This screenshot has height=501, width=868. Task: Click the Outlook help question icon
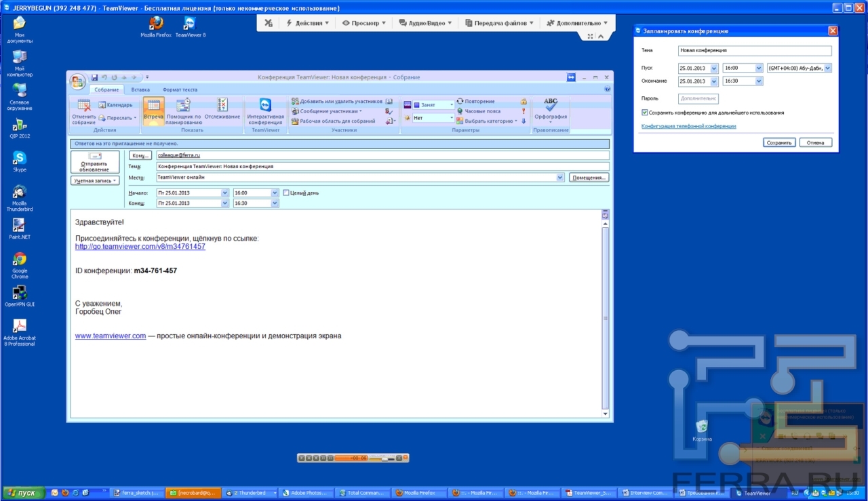coord(607,89)
